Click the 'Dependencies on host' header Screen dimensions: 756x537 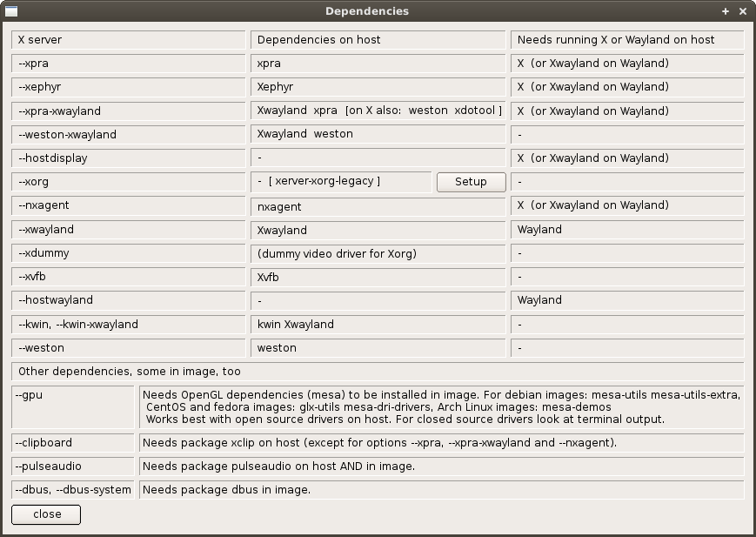click(378, 39)
